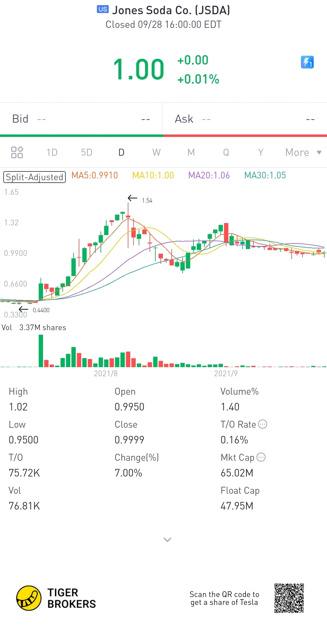Screen dimensions: 327x644
Task: Switch chart to 5D timeframe
Action: 87,152
